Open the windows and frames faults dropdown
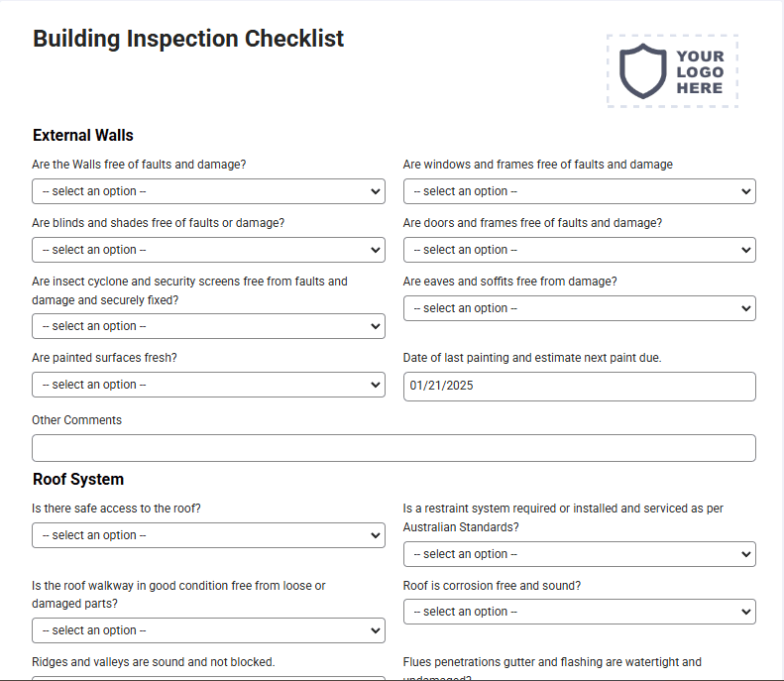Viewport: 784px width, 681px height. (x=580, y=191)
